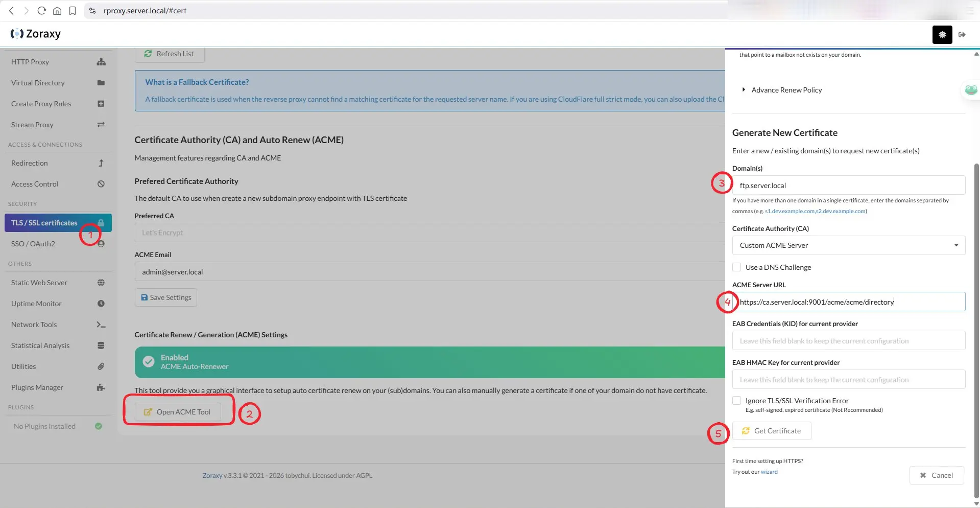980x508 pixels.
Task: Open the Uptime Monitor menu item
Action: 36,304
